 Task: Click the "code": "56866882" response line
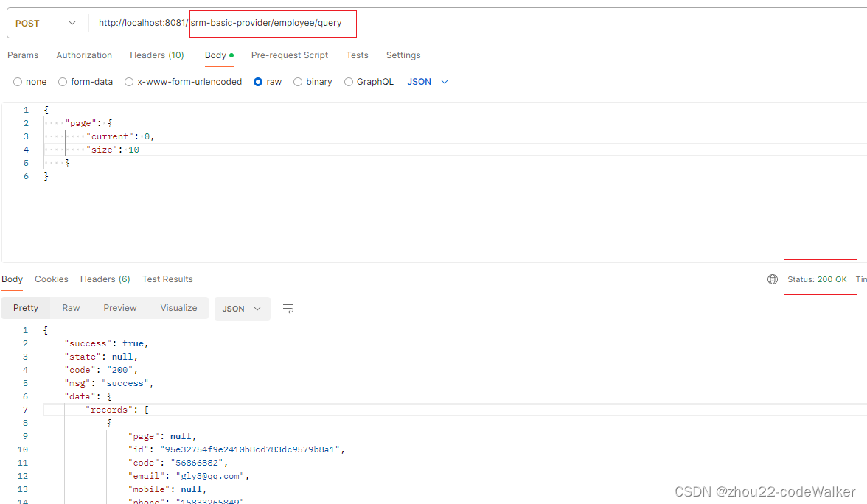click(x=178, y=463)
